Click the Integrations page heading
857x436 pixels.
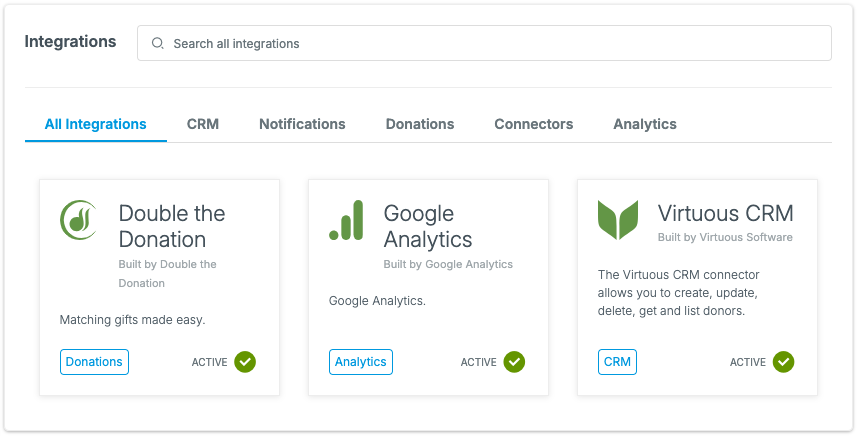click(x=71, y=42)
